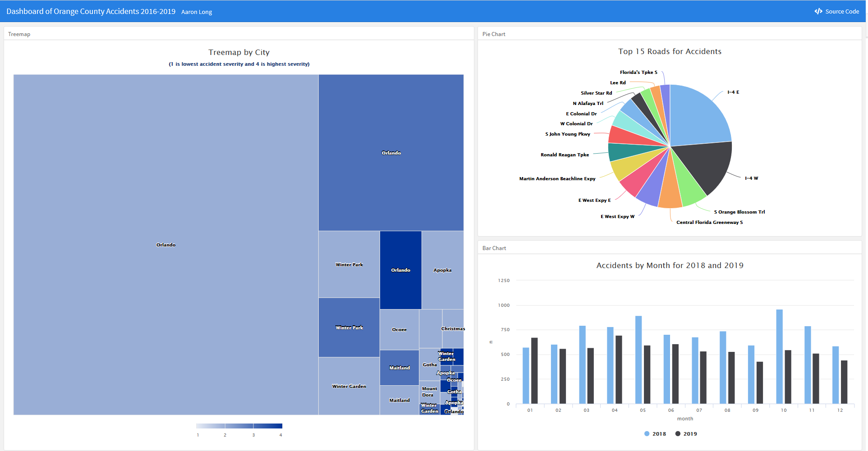Click the severity 4 darkest color legend segment
868x451 pixels.
click(268, 426)
